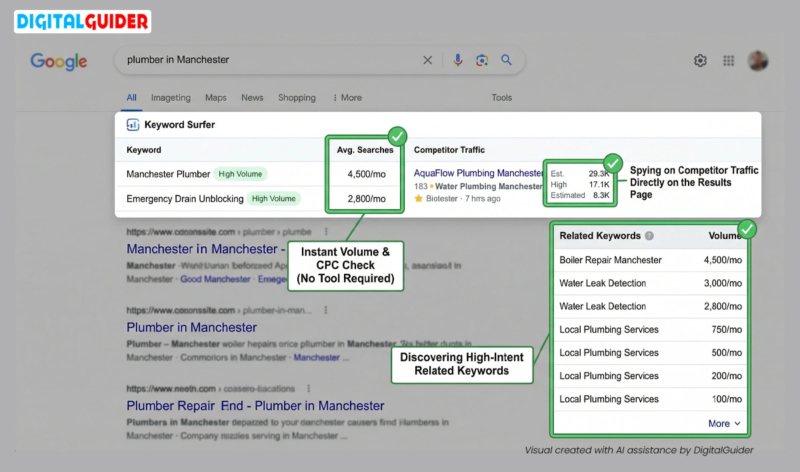Click the Competitor Traffic column header

449,150
